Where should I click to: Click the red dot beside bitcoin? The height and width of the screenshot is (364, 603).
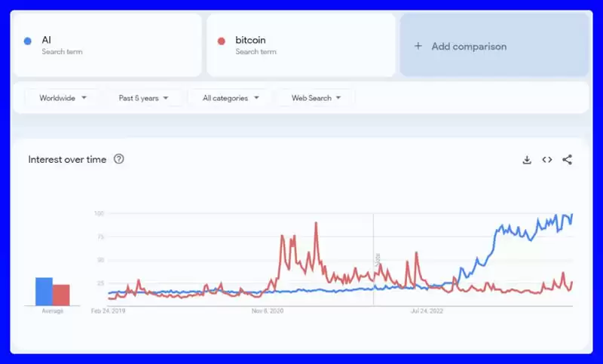pos(221,41)
